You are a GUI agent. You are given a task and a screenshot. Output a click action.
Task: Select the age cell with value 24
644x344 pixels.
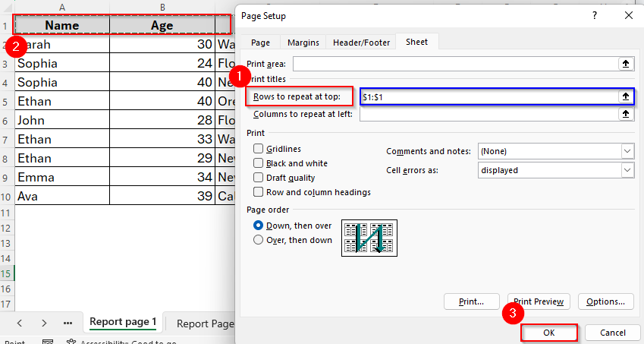[x=162, y=63]
